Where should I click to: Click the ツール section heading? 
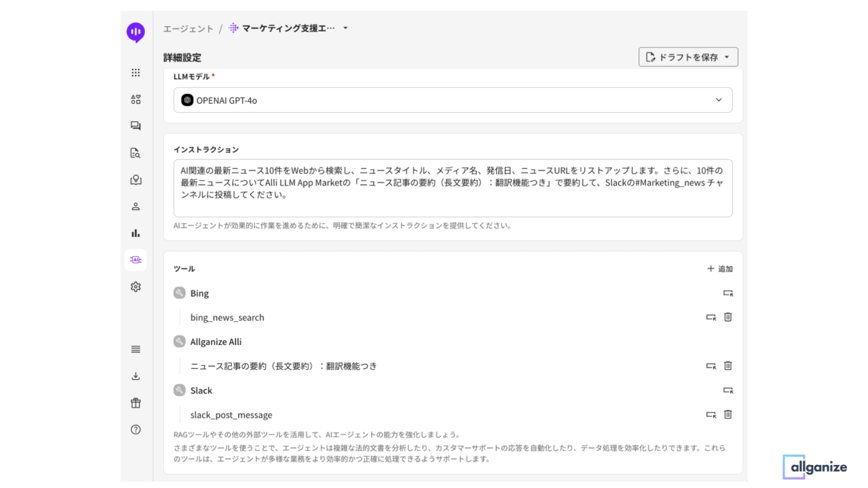click(x=184, y=269)
